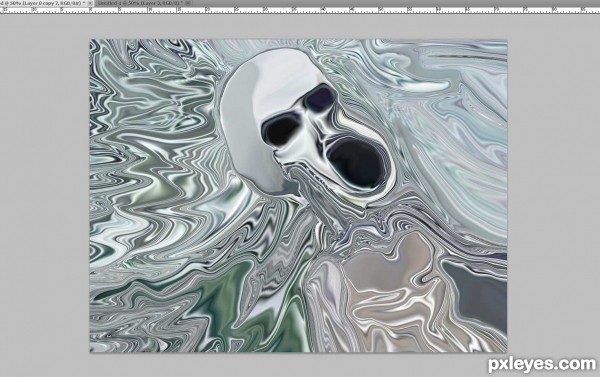
Task: Close the Untitled-1 document tab
Action: [x=188, y=3]
